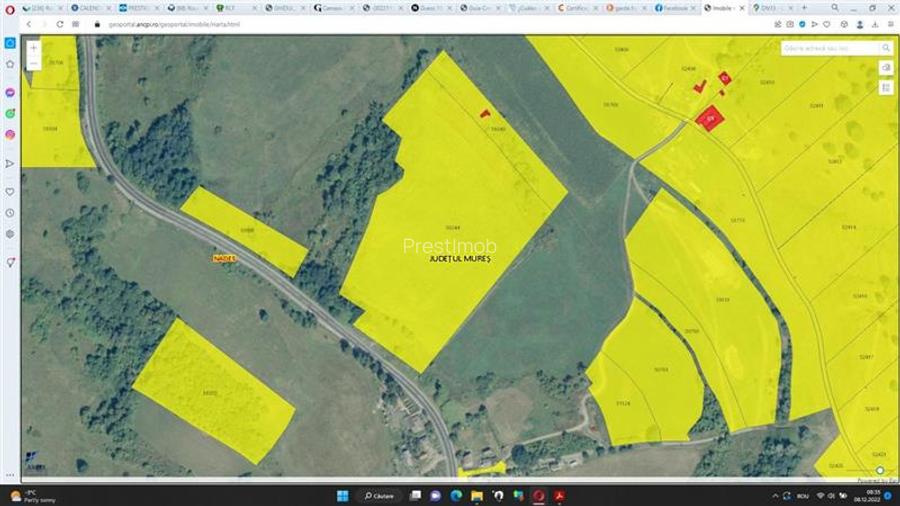This screenshot has height=506, width=900.
Task: Close the active Imobile tab
Action: (742, 9)
